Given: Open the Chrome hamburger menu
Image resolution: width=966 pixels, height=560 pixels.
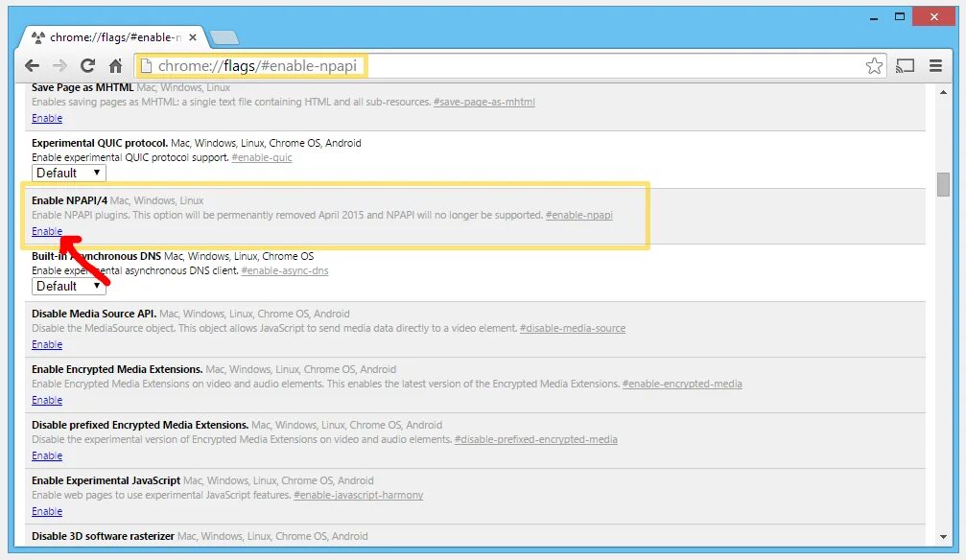Looking at the screenshot, I should coord(935,65).
